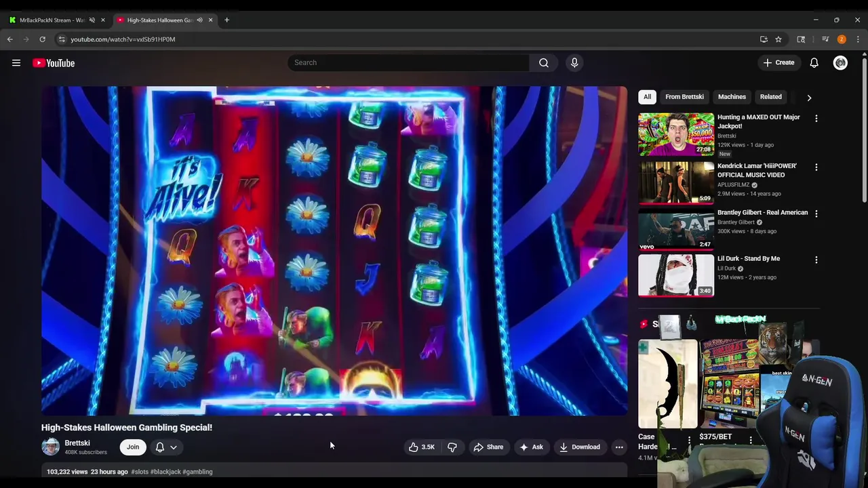Open Brantley Gilbert - Real American title
The image size is (868, 488).
(763, 213)
